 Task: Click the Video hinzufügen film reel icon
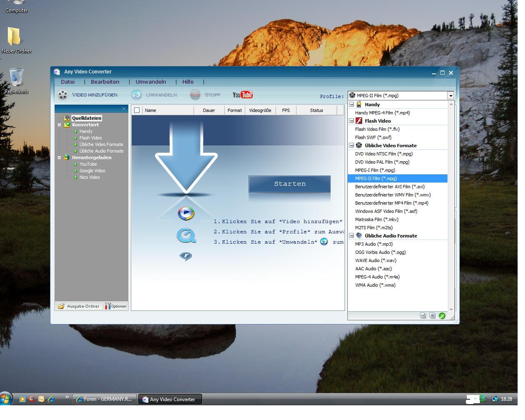point(63,95)
